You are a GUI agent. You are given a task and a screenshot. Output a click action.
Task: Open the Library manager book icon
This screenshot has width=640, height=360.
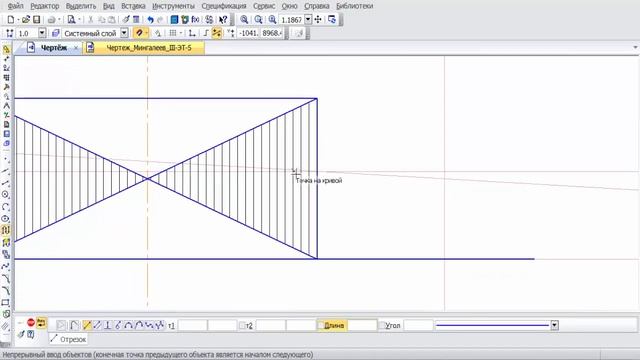pyautogui.click(x=174, y=19)
